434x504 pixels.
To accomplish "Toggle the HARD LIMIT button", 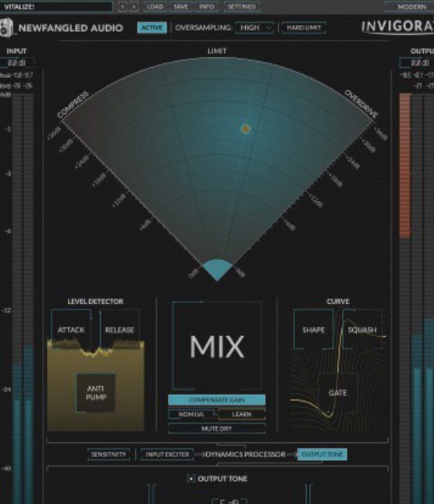I will (304, 27).
